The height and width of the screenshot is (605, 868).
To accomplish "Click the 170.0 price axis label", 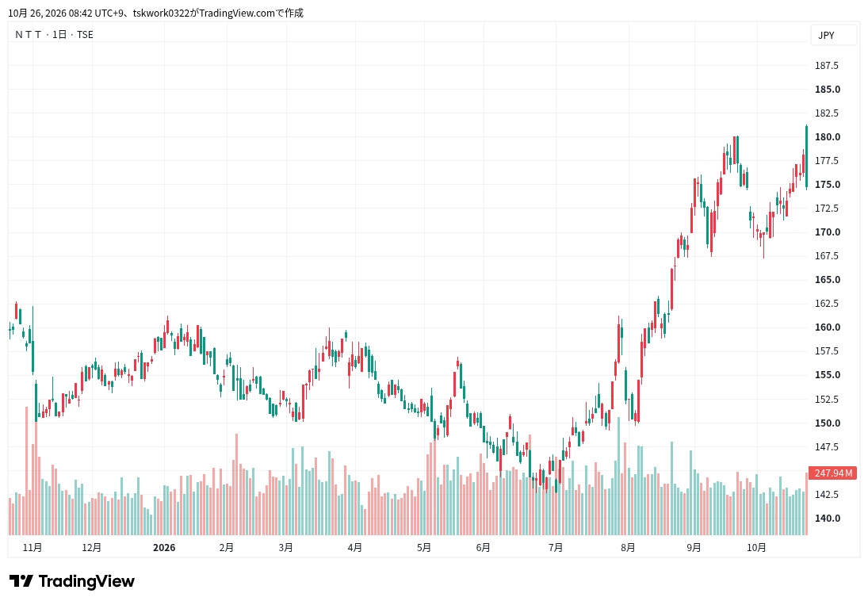I will tap(827, 232).
